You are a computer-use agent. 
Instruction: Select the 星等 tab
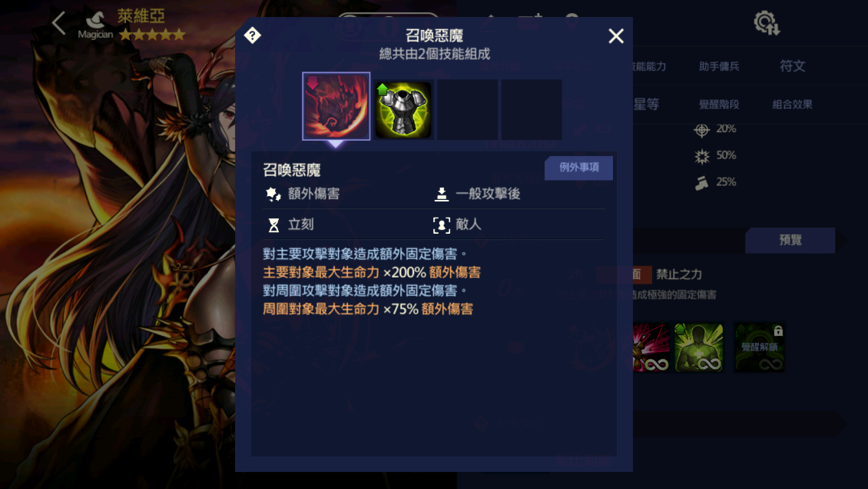[x=646, y=104]
